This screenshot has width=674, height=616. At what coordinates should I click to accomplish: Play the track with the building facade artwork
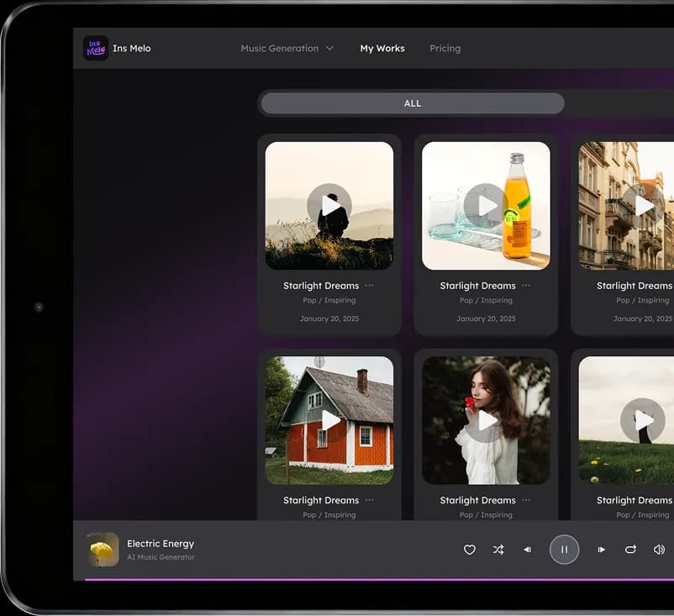coord(644,206)
